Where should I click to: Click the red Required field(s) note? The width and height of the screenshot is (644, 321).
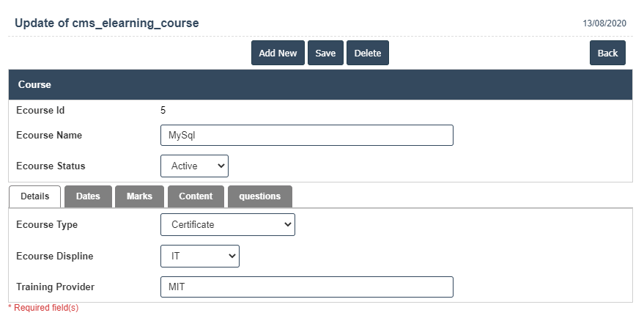click(x=43, y=309)
